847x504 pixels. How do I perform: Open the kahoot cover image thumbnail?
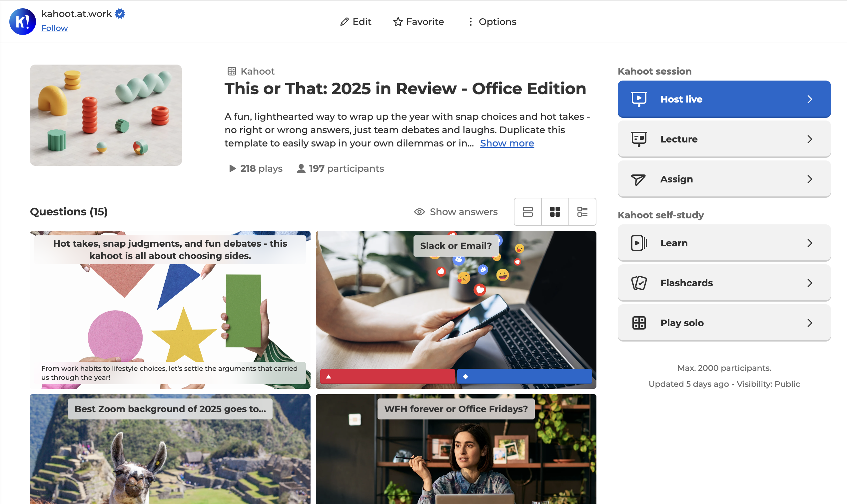(106, 115)
